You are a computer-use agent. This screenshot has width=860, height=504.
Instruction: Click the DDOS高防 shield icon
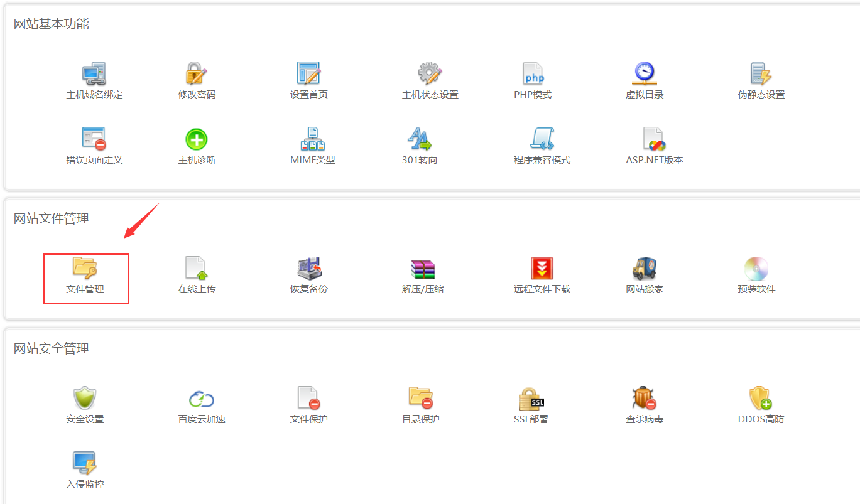pyautogui.click(x=760, y=398)
